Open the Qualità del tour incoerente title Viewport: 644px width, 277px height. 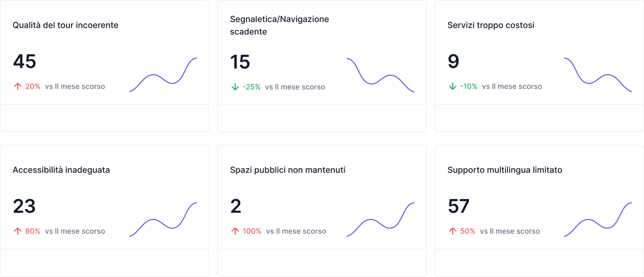pos(65,25)
